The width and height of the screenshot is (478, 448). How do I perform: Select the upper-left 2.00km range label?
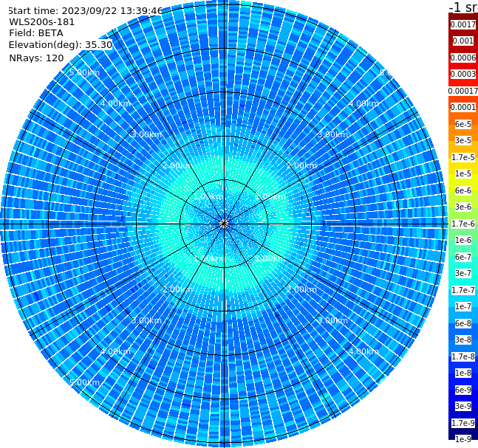(x=178, y=165)
